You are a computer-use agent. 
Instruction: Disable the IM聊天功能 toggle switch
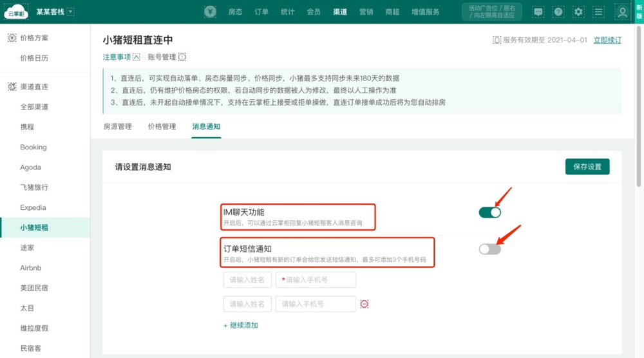(x=489, y=212)
